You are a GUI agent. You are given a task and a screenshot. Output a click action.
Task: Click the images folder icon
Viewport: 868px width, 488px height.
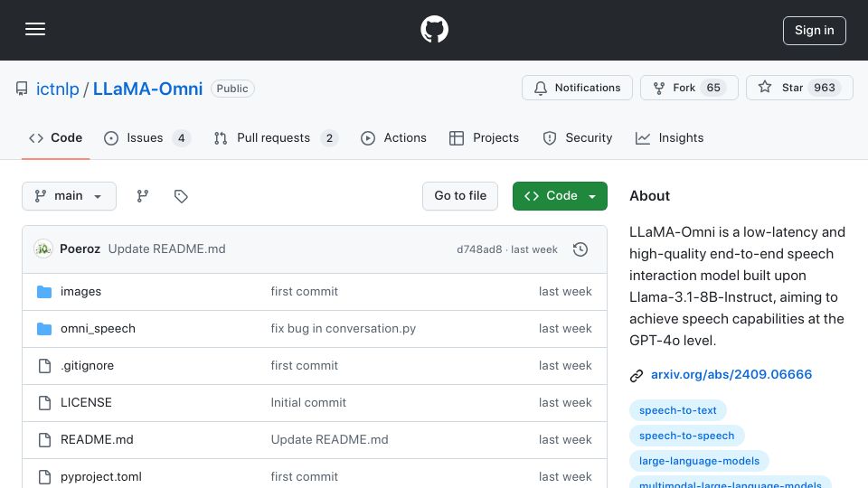pos(44,292)
